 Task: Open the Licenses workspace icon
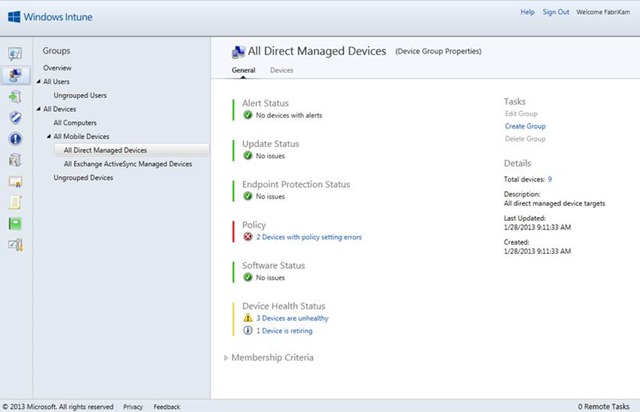point(15,181)
